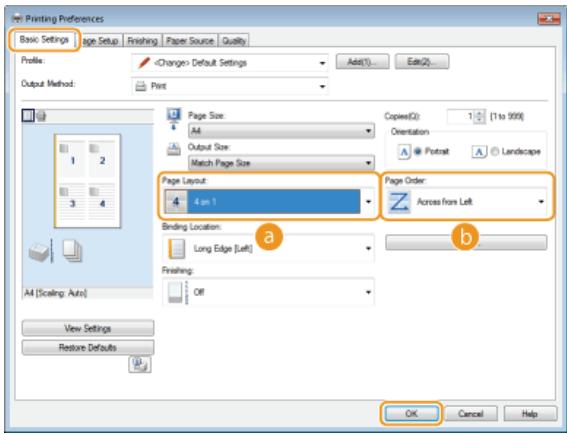Open the Page Layout dropdown arrow
567x434 pixels.
(x=368, y=202)
